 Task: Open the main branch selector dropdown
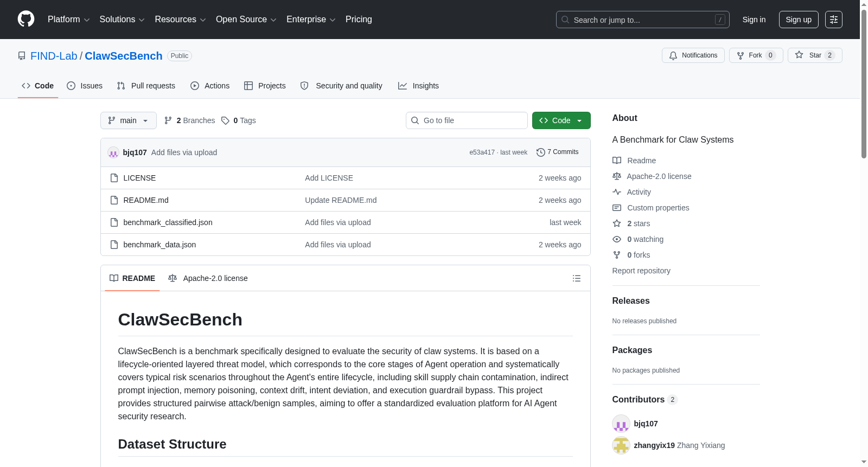(129, 120)
